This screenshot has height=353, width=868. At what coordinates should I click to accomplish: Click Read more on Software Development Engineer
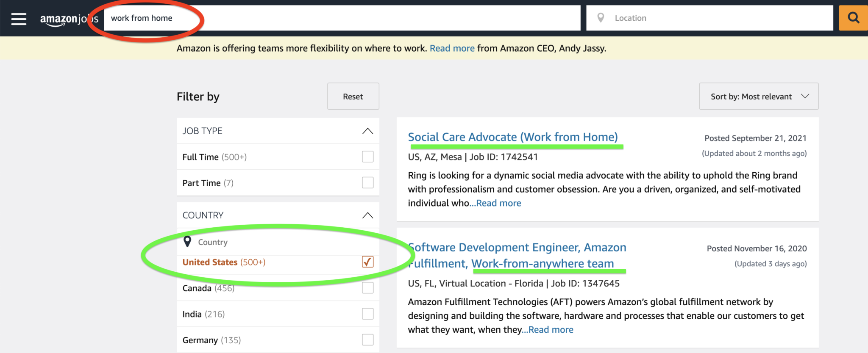click(551, 330)
